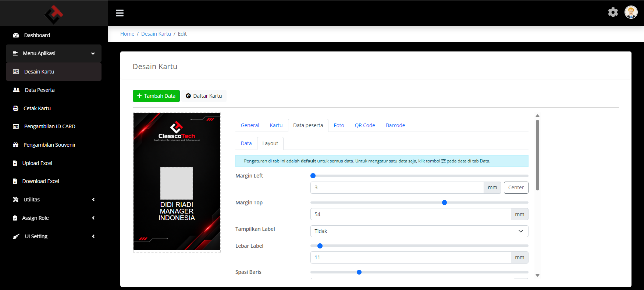Click the UI Setting brush icon
This screenshot has height=290, width=644.
coord(16,236)
